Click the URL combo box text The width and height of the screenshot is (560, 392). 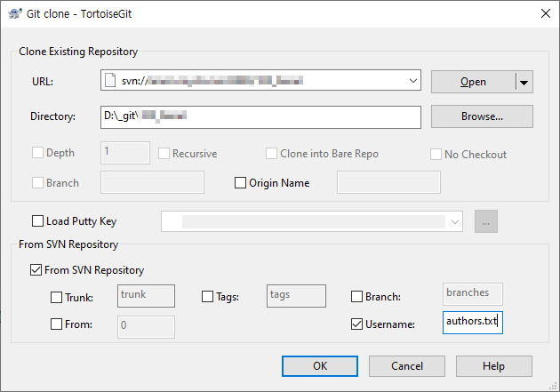click(x=212, y=81)
